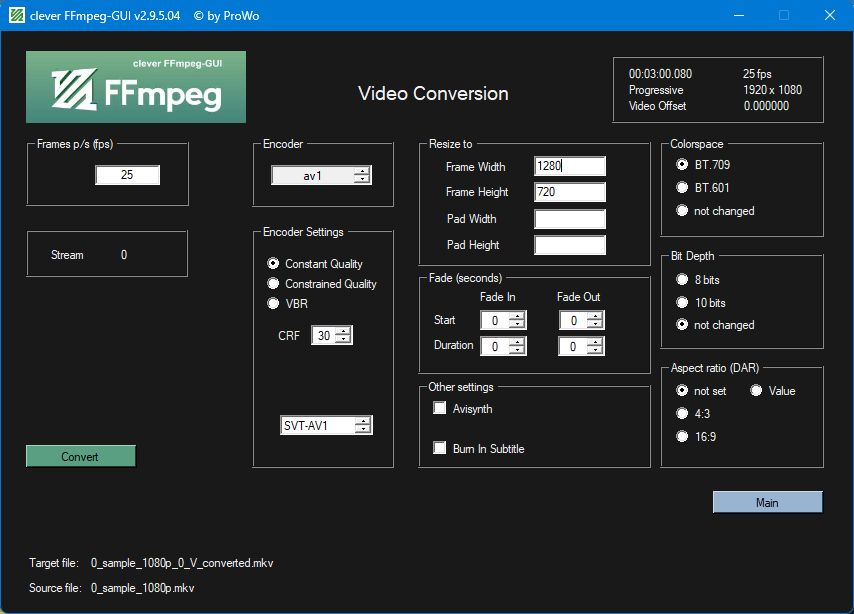Increase Fade In Start value
Screen dimensions: 854x614
pyautogui.click(x=517, y=316)
